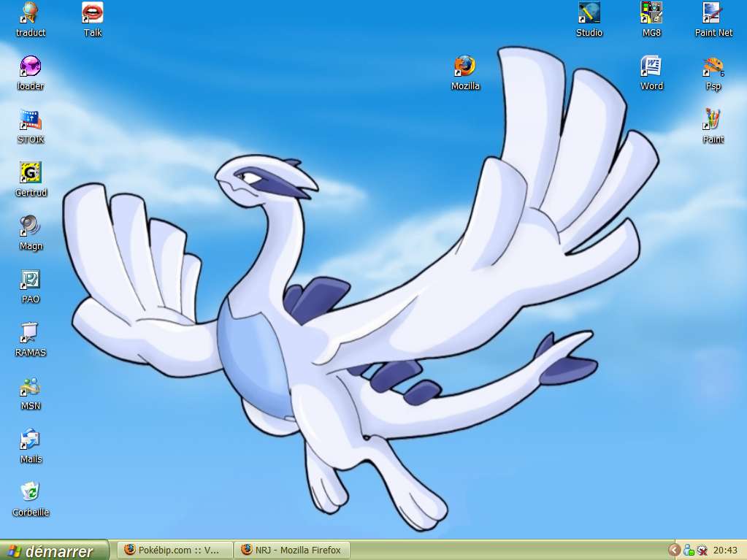747x560 pixels.
Task: Switch to NRJ - Mozilla Firefox taskbar window
Action: pos(292,550)
